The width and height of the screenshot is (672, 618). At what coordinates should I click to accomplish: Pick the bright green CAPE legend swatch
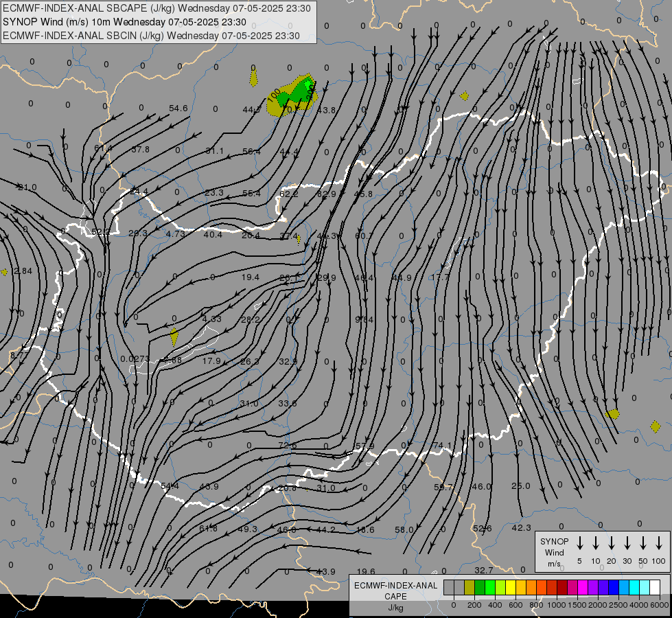point(490,587)
